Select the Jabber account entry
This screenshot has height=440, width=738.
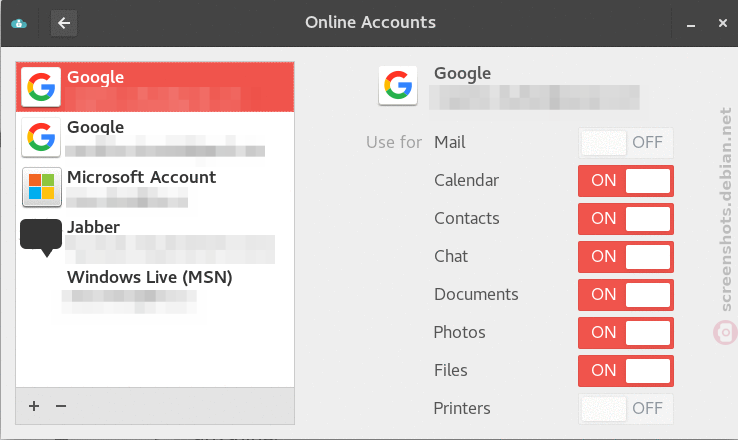(155, 237)
